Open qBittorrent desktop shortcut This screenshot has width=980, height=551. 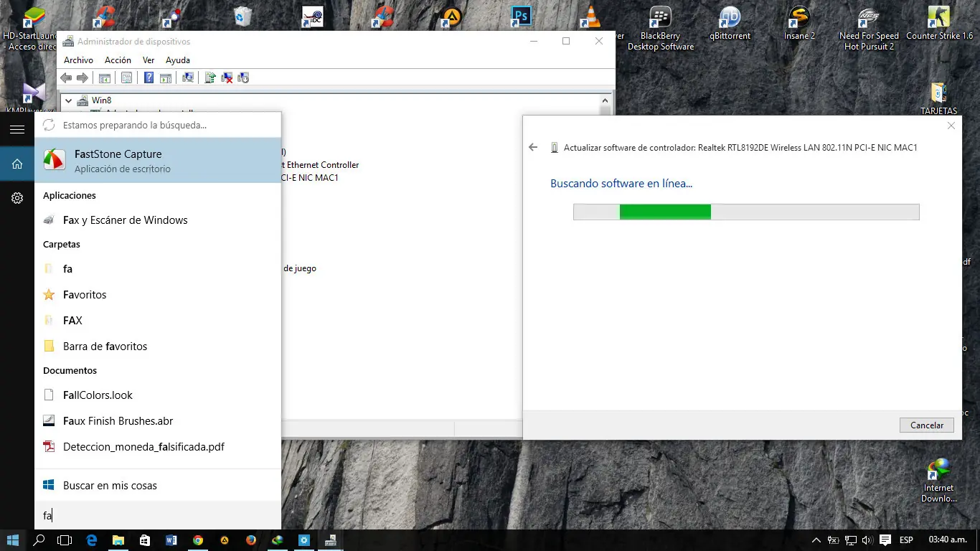click(730, 24)
